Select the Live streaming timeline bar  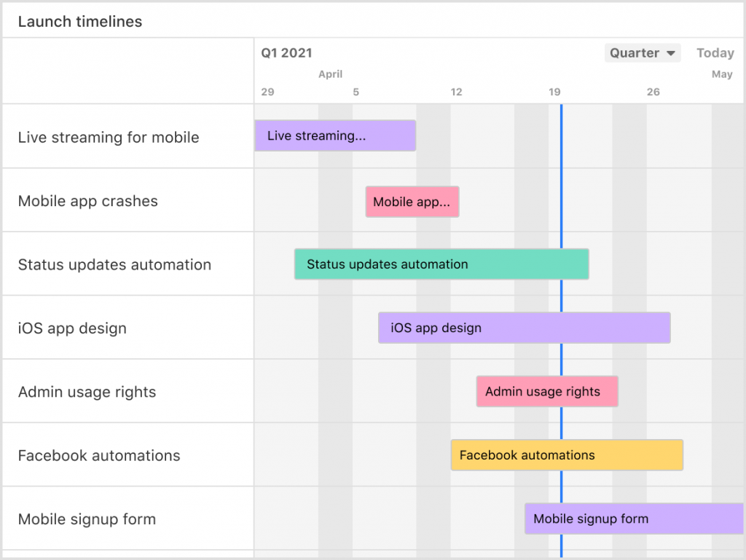pyautogui.click(x=335, y=136)
